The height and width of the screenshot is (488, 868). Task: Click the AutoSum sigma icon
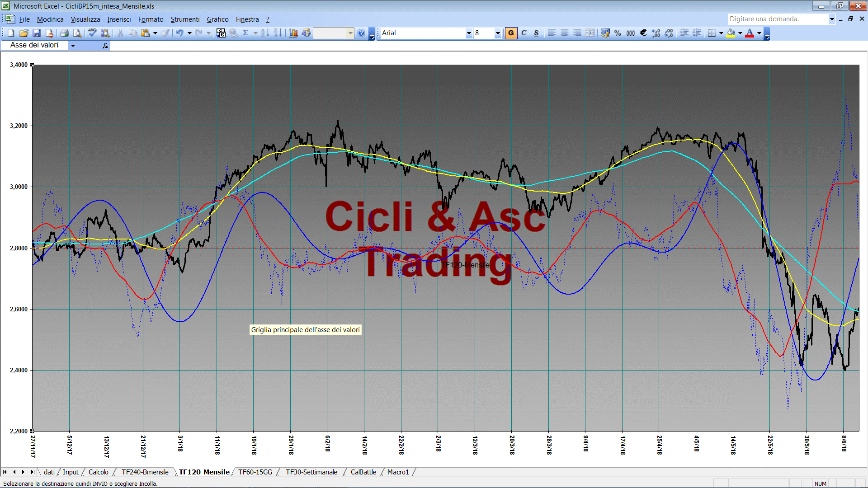click(246, 33)
